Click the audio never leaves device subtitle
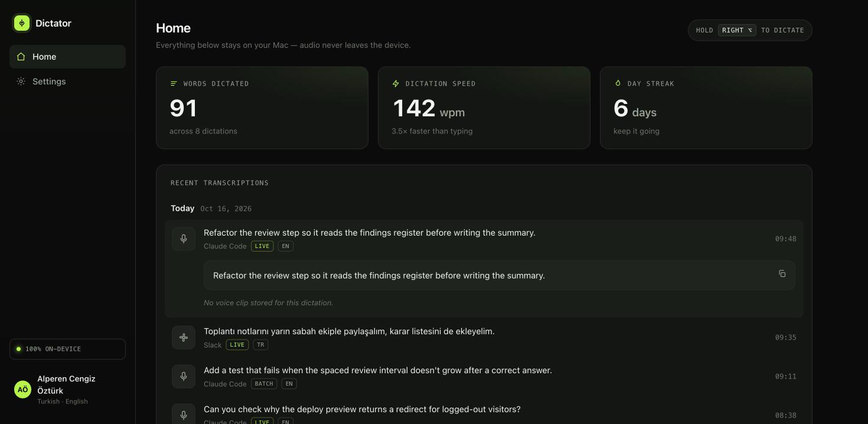 [x=283, y=45]
